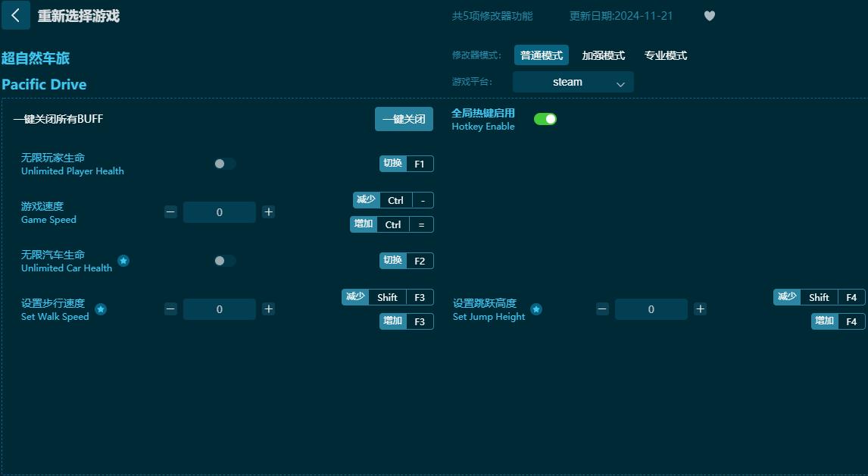Screen dimensions: 868x476
Task: Click F3 key in Walk Speed 增加 hotkey
Action: (x=420, y=322)
